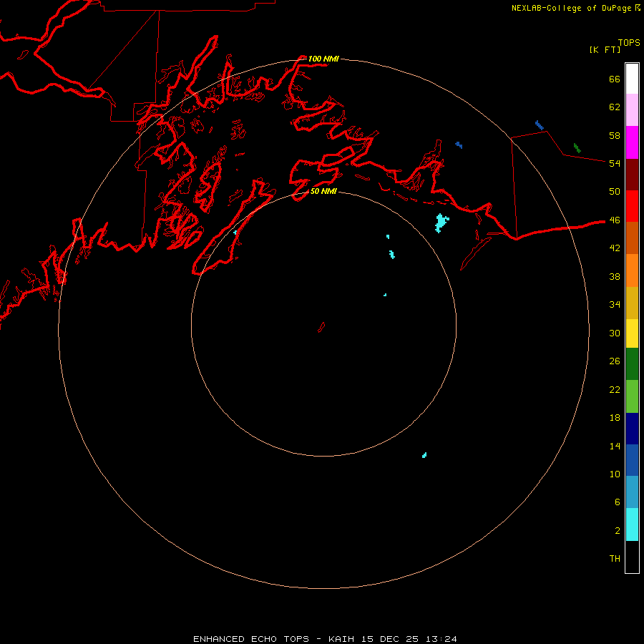The height and width of the screenshot is (644, 644).
Task: Click the 2 legend value
Action: (x=618, y=531)
